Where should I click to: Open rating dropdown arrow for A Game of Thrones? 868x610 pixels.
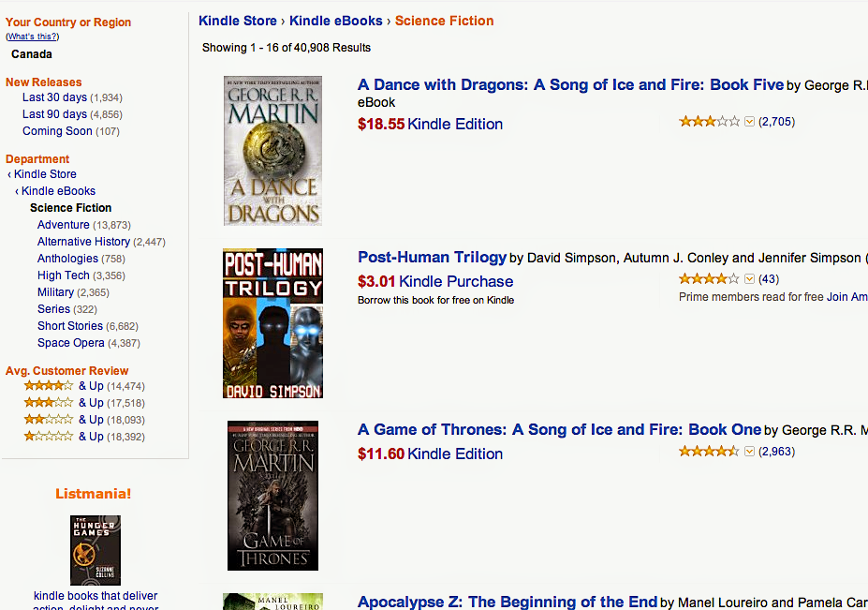click(749, 452)
